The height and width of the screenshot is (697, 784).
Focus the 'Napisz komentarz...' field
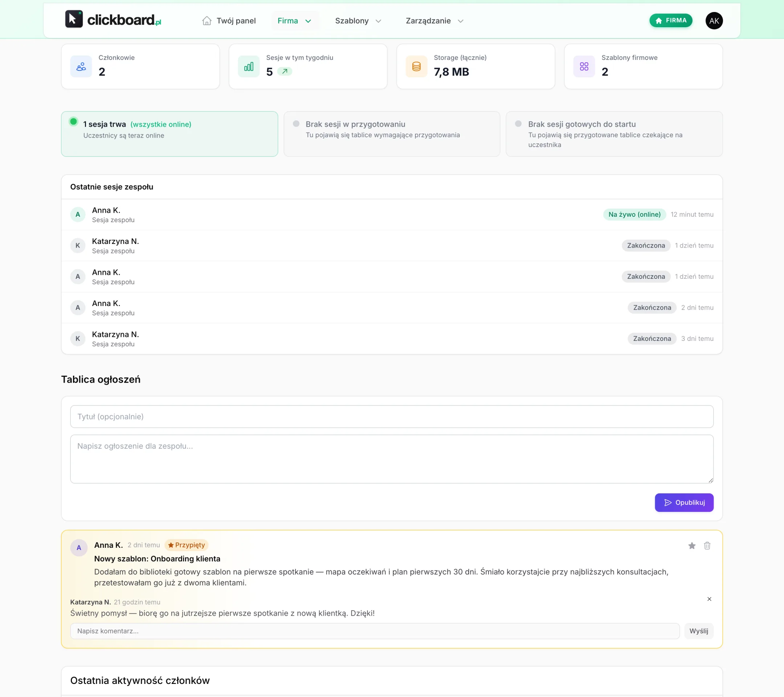click(x=375, y=631)
